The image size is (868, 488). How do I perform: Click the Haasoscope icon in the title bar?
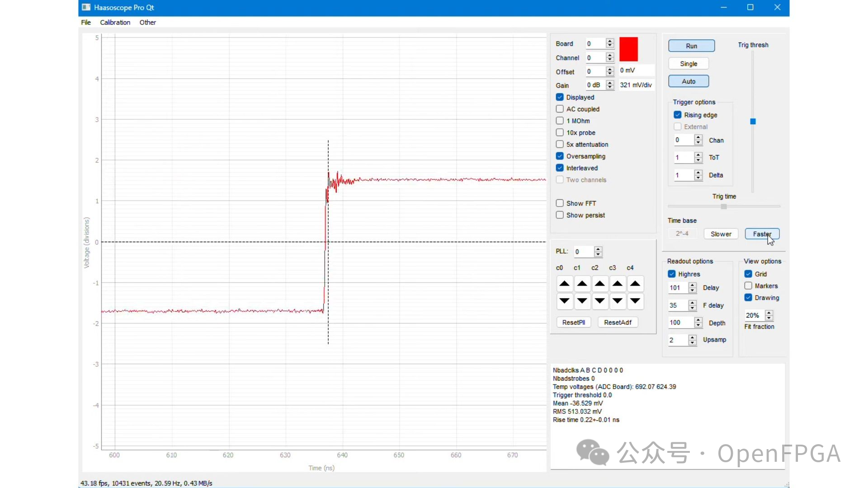pyautogui.click(x=85, y=7)
